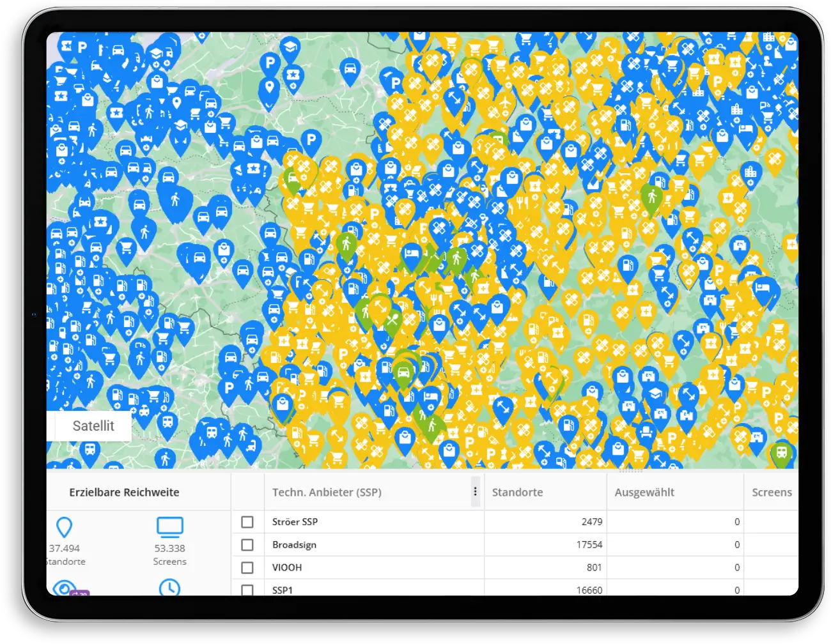Click the location pin icon above Standorte count
This screenshot has height=644, width=831.
tap(64, 528)
